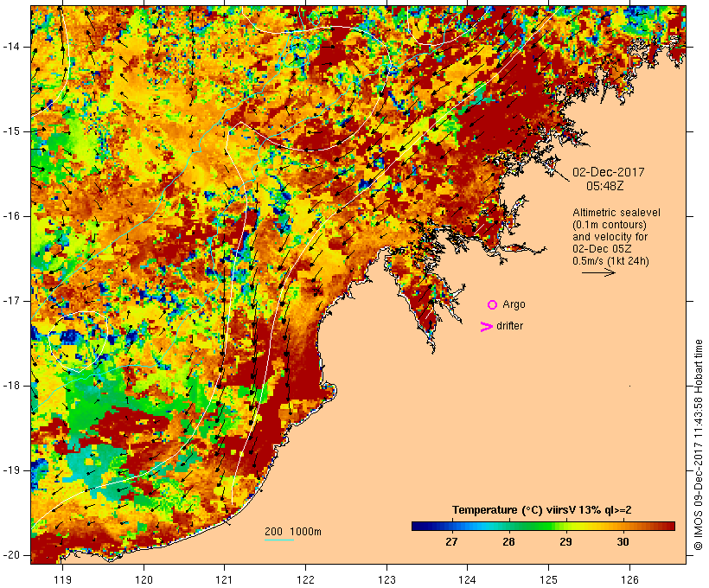709x588 pixels.
Task: Click the longitude axis label 120
Action: point(144,580)
